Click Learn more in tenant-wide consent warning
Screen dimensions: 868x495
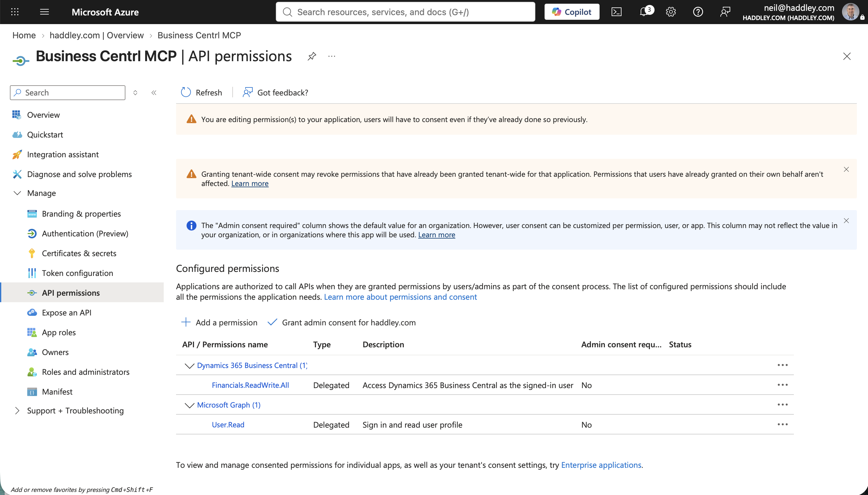[250, 183]
